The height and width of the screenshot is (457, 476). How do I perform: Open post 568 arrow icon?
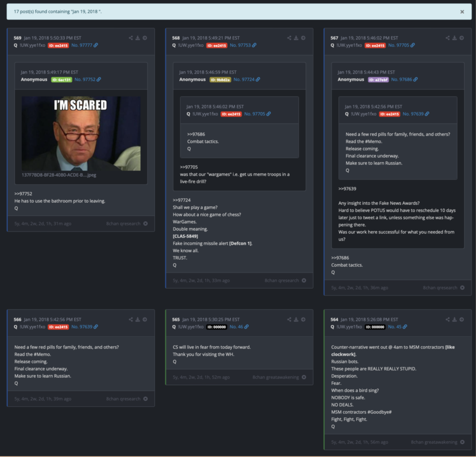[x=303, y=38]
